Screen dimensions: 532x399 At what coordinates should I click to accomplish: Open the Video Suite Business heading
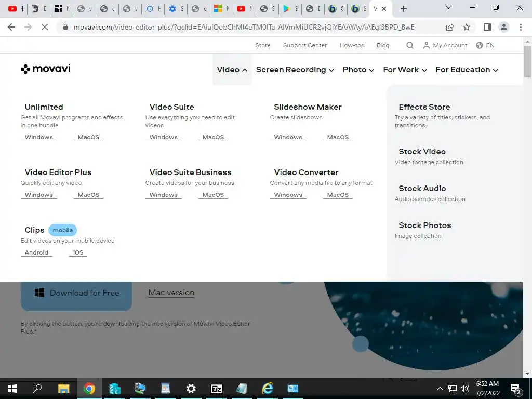tap(190, 172)
